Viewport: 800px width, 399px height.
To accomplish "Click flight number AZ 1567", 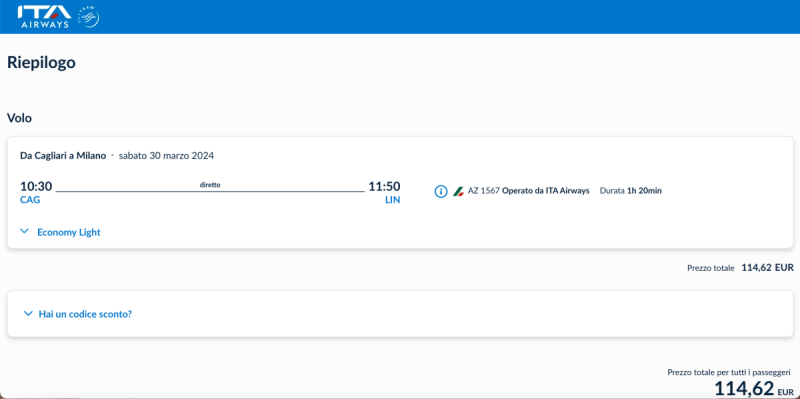I will pyautogui.click(x=484, y=191).
